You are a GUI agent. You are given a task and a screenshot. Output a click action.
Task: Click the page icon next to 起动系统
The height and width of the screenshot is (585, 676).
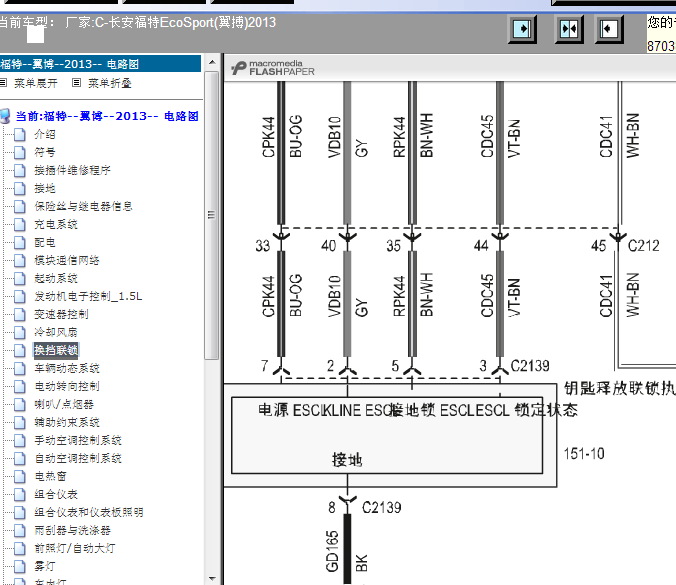19,278
